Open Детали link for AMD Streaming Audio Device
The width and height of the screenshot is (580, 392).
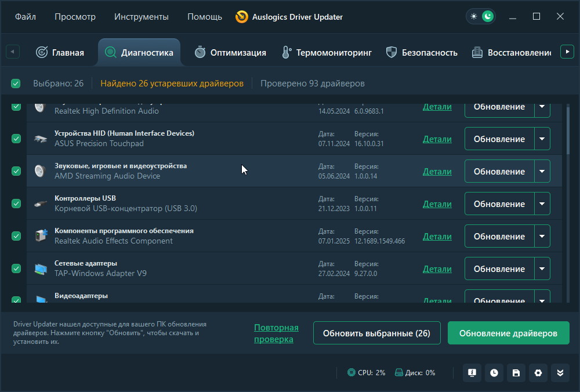pos(437,172)
